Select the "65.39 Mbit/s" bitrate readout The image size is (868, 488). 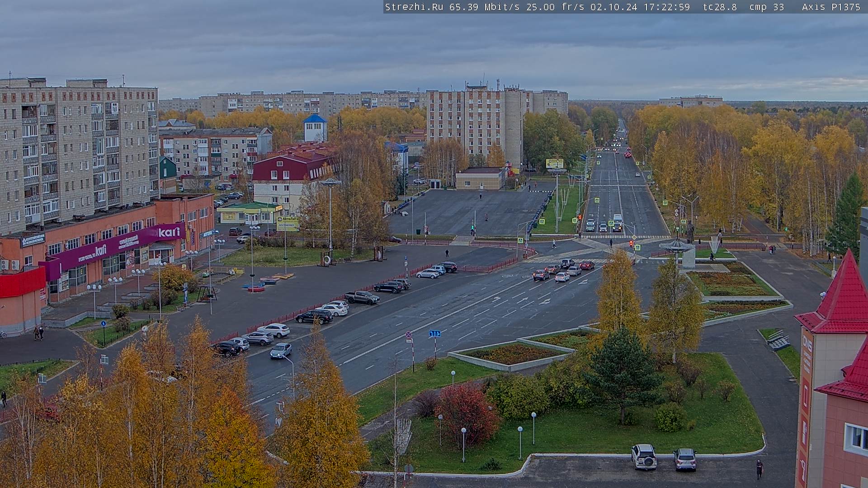483,7
